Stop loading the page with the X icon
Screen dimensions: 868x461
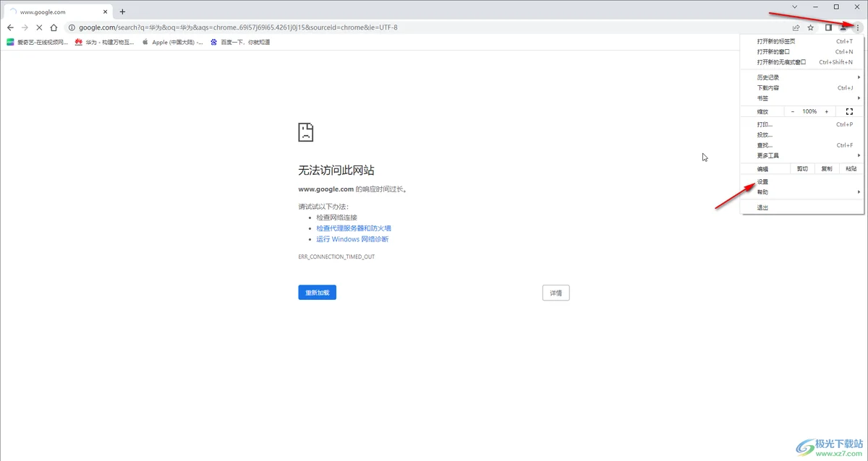point(39,27)
